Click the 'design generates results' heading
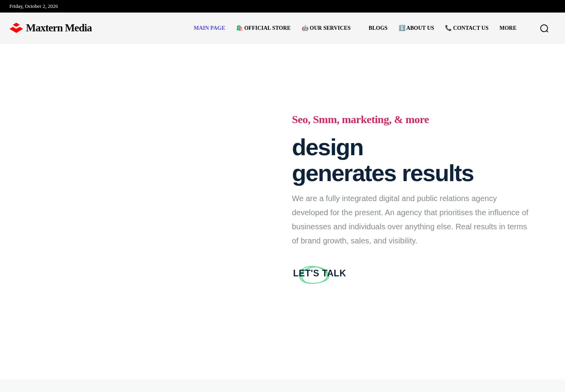Screen dimensions: 565x392 (x=383, y=160)
